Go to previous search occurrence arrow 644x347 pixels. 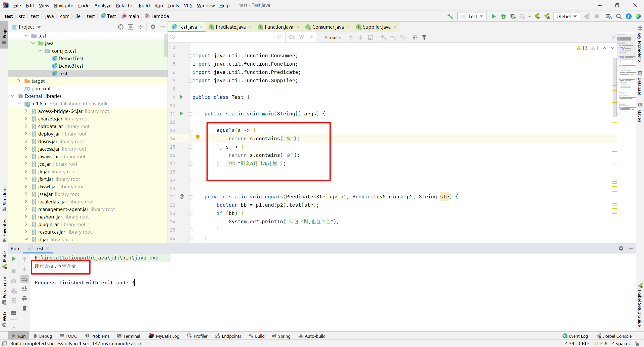click(x=351, y=37)
